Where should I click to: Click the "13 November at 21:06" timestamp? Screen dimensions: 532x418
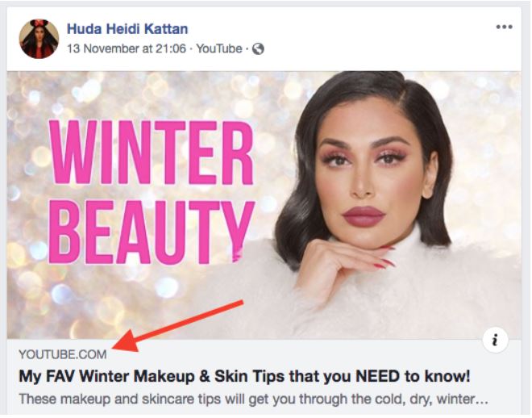[x=127, y=49]
